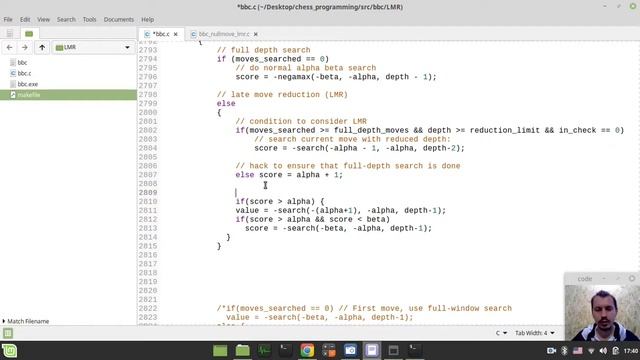The height and width of the screenshot is (360, 640).
Task: Switch to the bbc_nullmove_lmr.c tab
Action: pyautogui.click(x=224, y=34)
